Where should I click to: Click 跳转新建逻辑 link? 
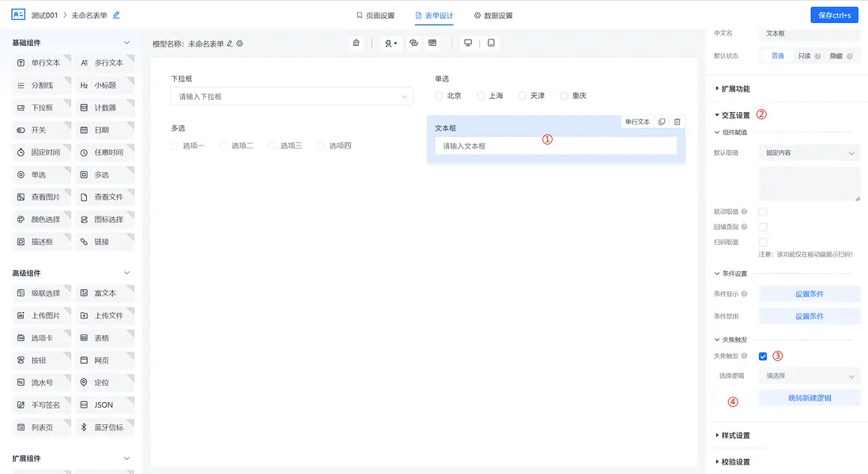pyautogui.click(x=809, y=397)
